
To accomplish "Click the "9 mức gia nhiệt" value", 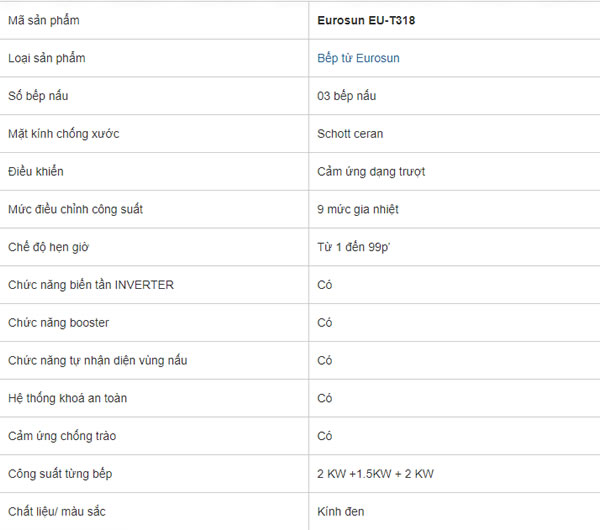I will (x=358, y=210).
